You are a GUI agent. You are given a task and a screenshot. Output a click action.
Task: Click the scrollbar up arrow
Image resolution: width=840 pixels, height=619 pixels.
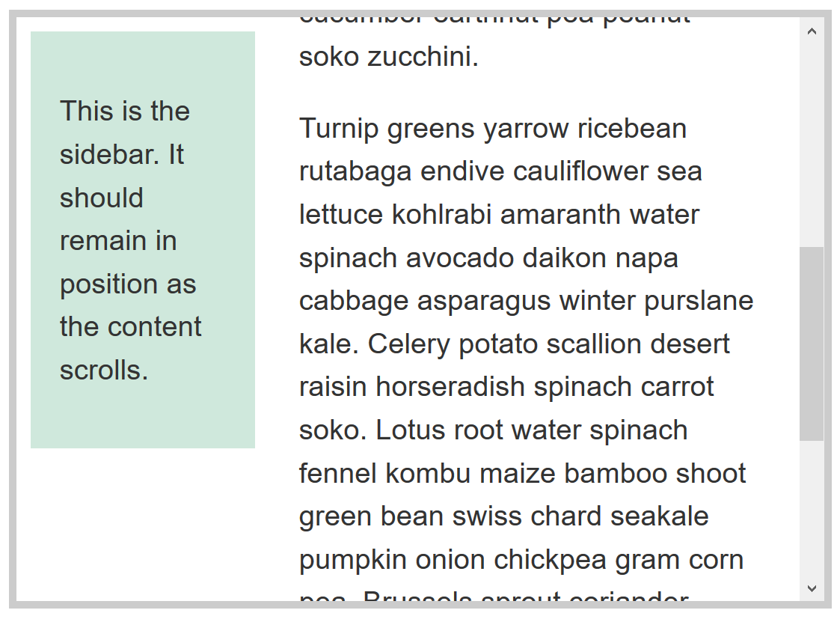pyautogui.click(x=812, y=31)
